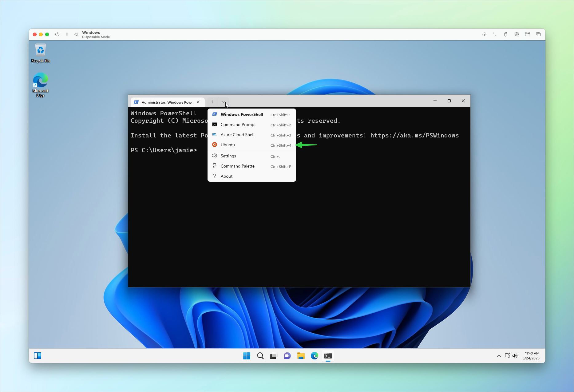The height and width of the screenshot is (392, 574).
Task: Open Windows Search from the taskbar
Action: click(260, 356)
